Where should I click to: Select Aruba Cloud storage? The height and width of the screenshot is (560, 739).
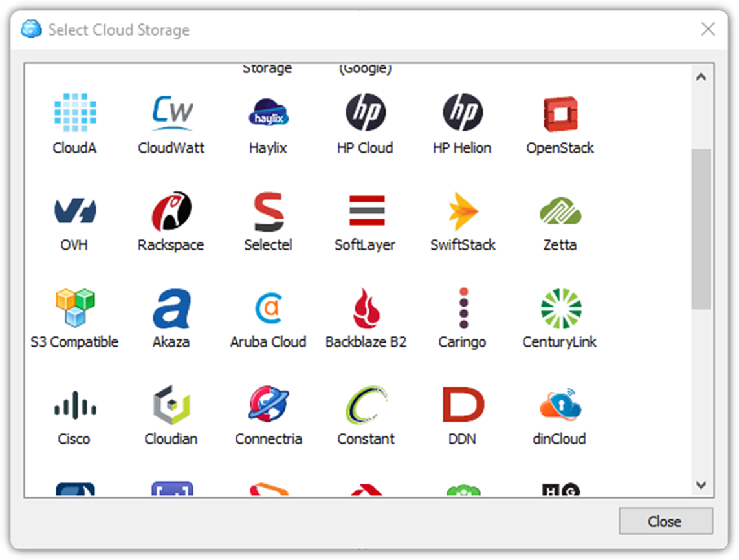269,308
